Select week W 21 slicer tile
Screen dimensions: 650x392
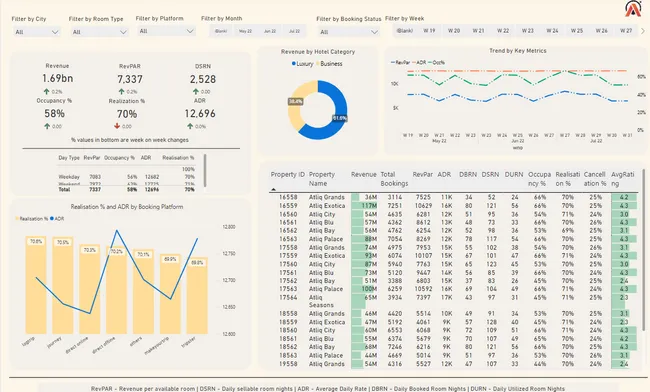tap(478, 31)
